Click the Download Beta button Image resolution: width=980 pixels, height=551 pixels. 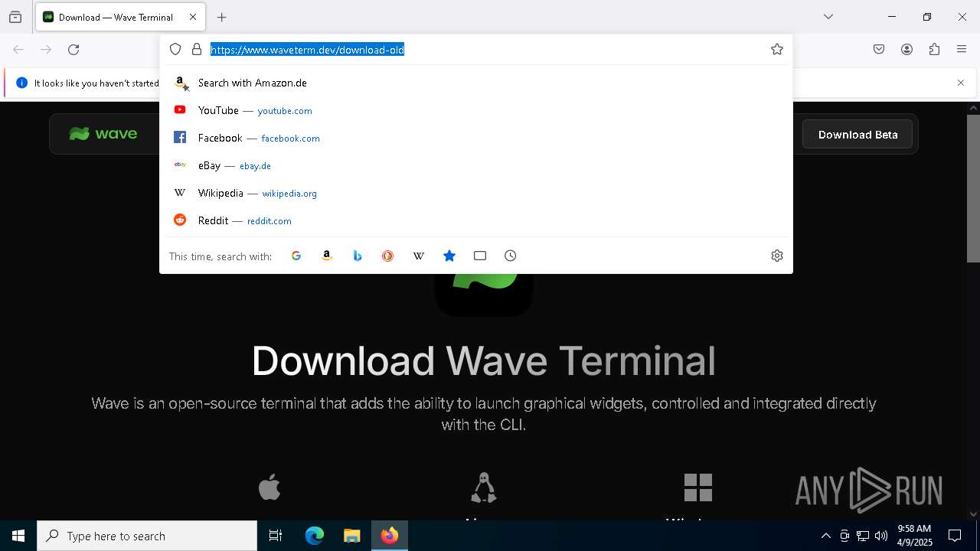(x=857, y=135)
